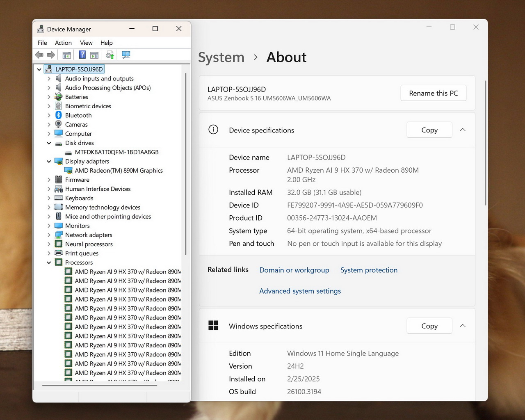Maximize the Device Manager window
The height and width of the screenshot is (420, 525).
(x=155, y=28)
